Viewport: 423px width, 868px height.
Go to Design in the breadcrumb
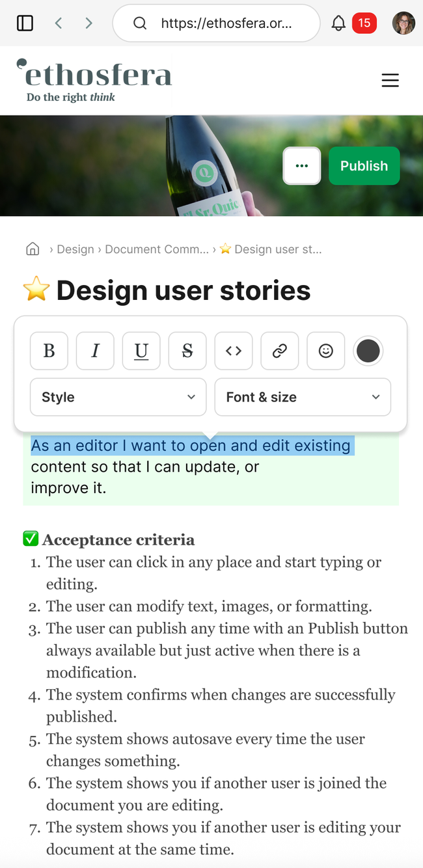[75, 249]
